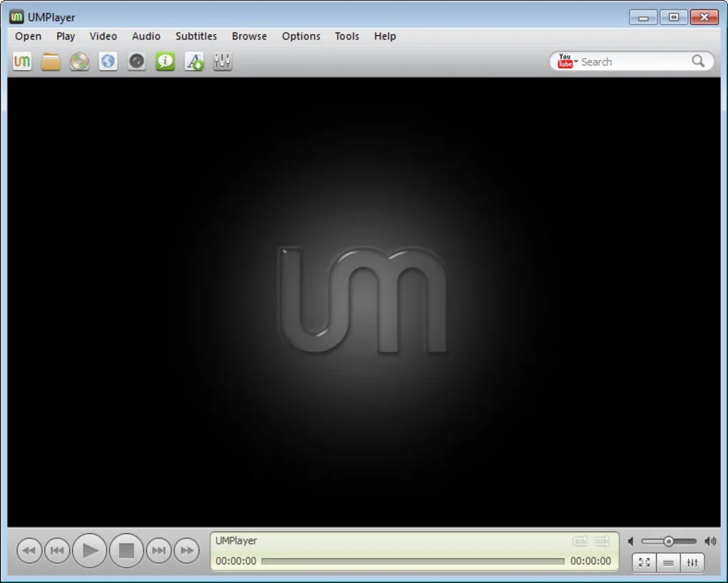The height and width of the screenshot is (583, 728).
Task: Mute audio with the left speaker icon
Action: point(630,541)
